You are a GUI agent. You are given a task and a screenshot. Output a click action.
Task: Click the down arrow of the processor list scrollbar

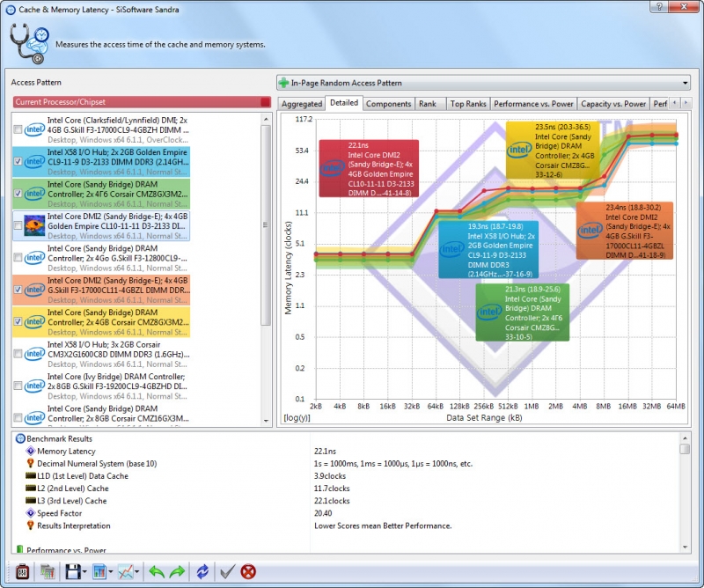(x=266, y=421)
